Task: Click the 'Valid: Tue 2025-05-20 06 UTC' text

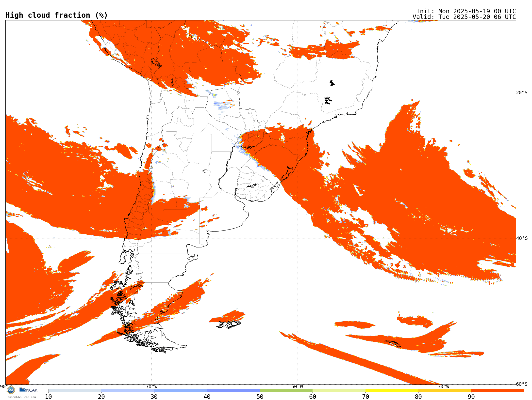Action: pos(464,17)
